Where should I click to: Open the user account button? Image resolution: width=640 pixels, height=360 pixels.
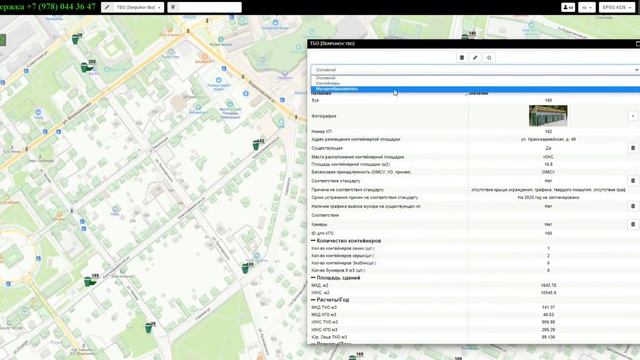[x=568, y=7]
